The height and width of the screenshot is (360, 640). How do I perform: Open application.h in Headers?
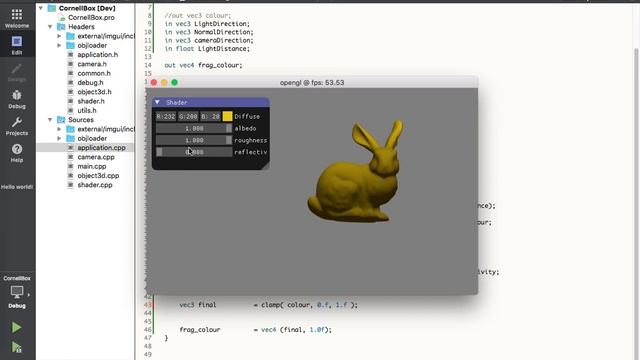point(98,55)
